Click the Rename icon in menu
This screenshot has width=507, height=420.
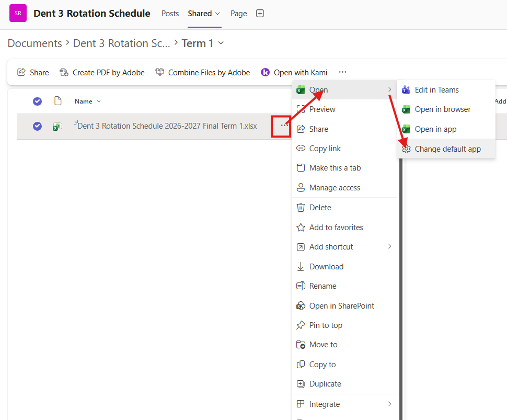(301, 286)
